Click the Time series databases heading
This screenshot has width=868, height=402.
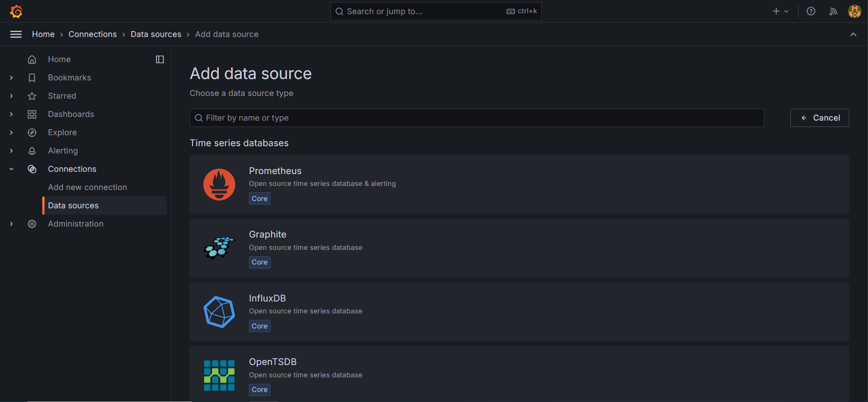coord(239,143)
